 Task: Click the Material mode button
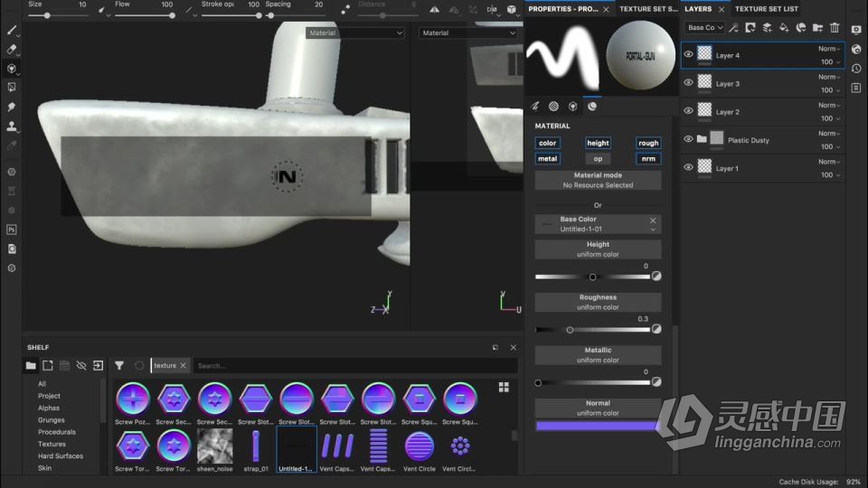click(598, 180)
